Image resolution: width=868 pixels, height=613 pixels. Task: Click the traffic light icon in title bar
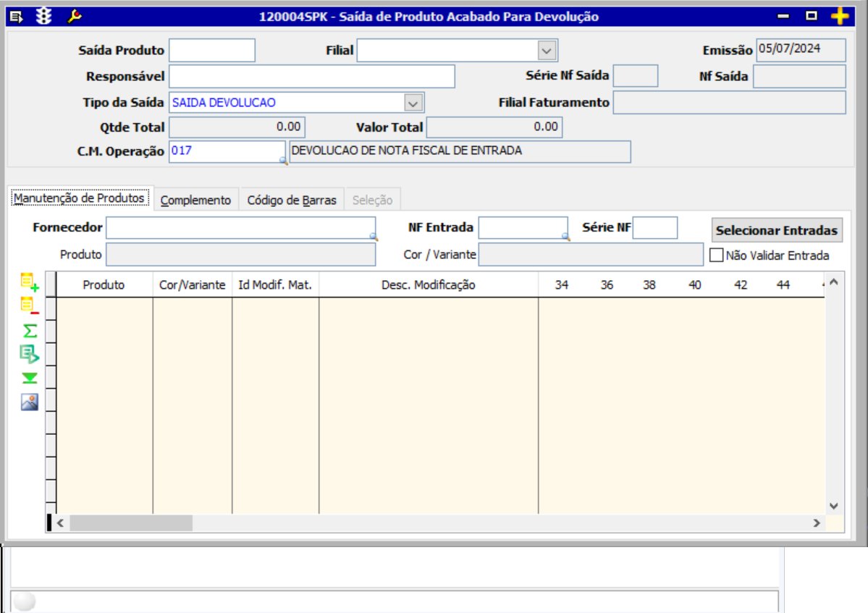coord(44,16)
